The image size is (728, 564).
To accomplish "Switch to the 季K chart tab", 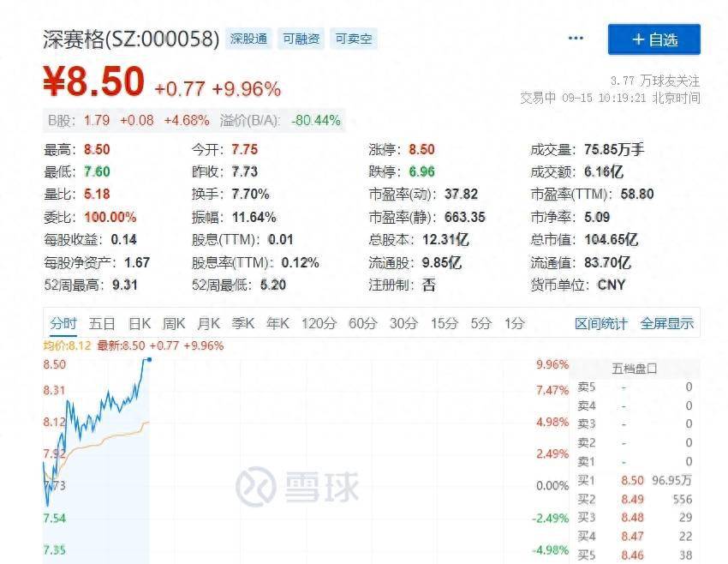I will coord(243,323).
